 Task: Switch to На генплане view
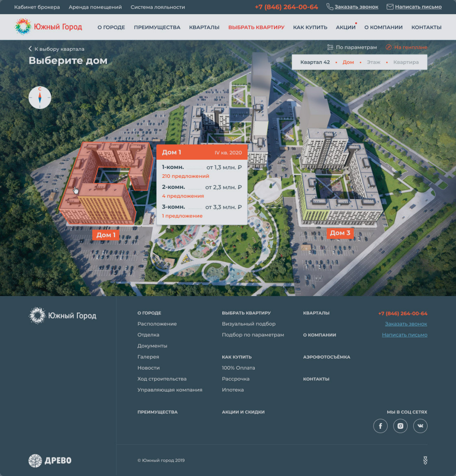click(406, 48)
